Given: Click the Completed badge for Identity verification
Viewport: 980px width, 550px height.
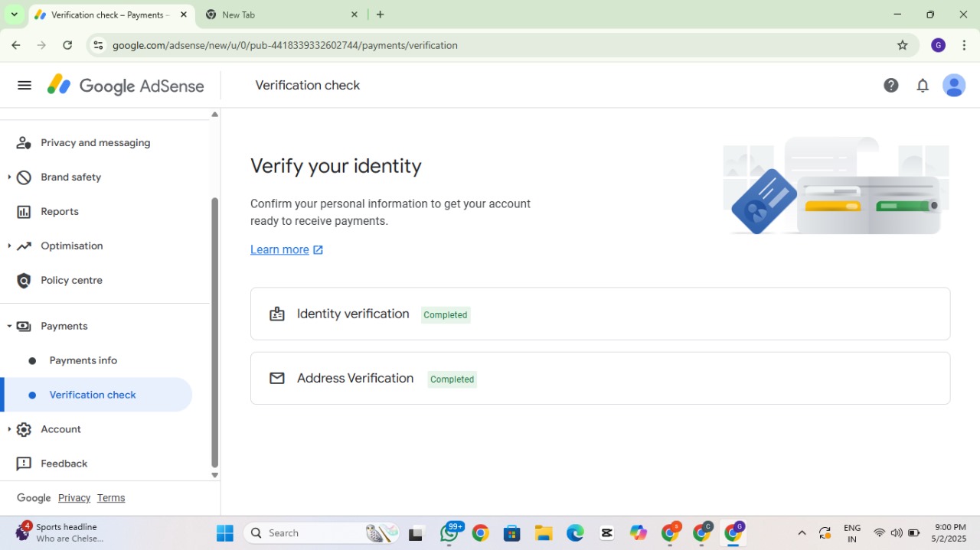Looking at the screenshot, I should [x=446, y=315].
